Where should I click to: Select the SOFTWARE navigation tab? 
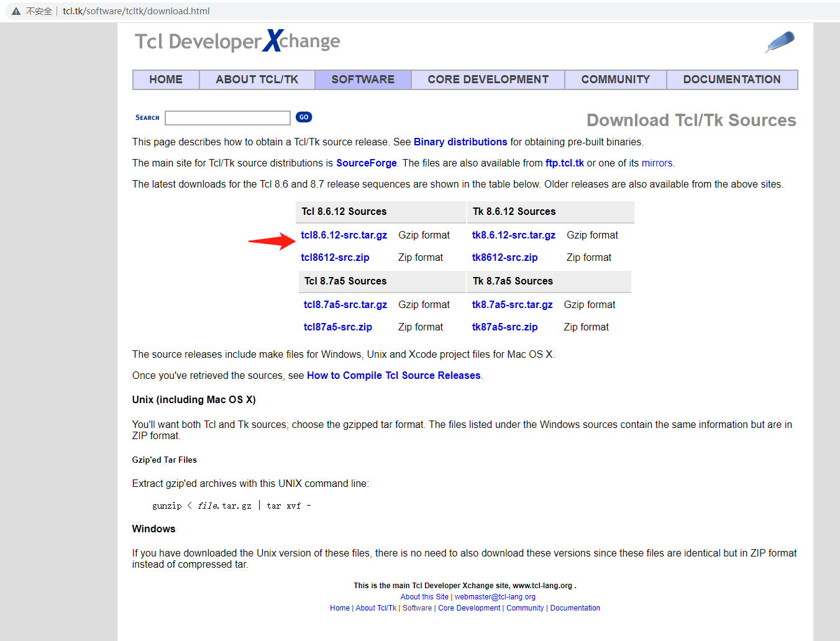pyautogui.click(x=363, y=80)
